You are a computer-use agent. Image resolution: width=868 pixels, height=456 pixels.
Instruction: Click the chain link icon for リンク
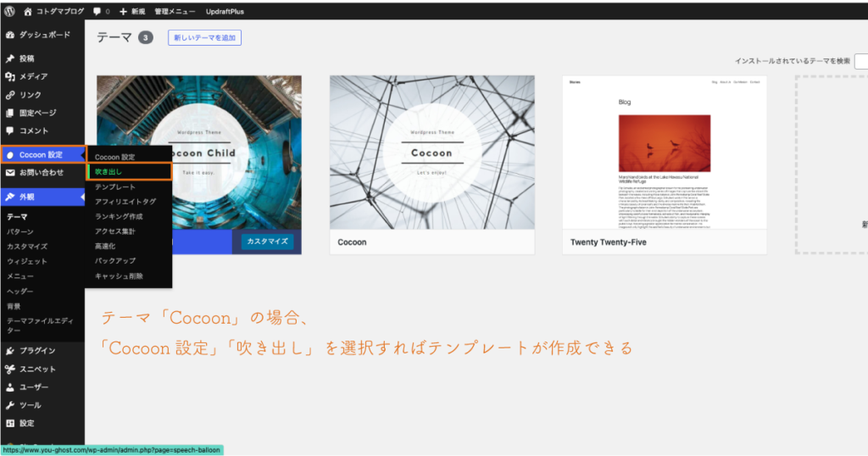[10, 95]
